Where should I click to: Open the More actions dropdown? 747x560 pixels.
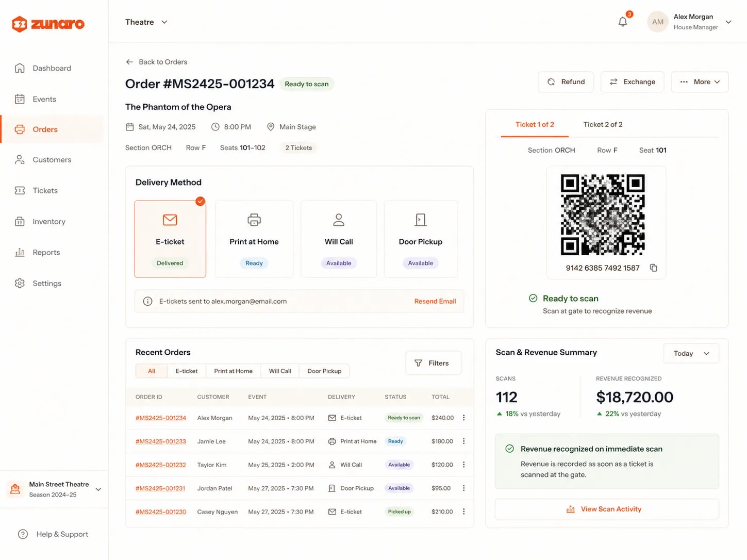coord(700,82)
